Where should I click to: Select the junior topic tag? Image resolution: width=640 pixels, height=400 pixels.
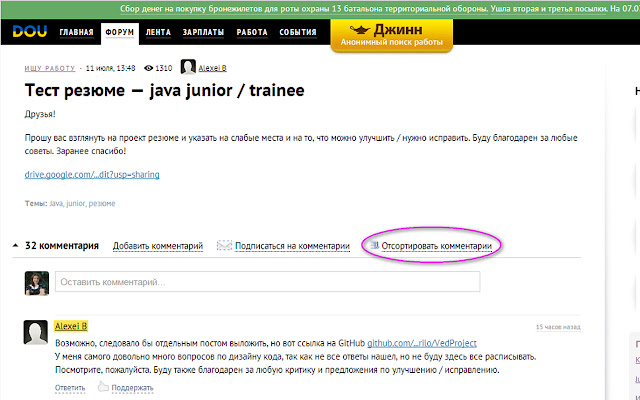pos(76,203)
